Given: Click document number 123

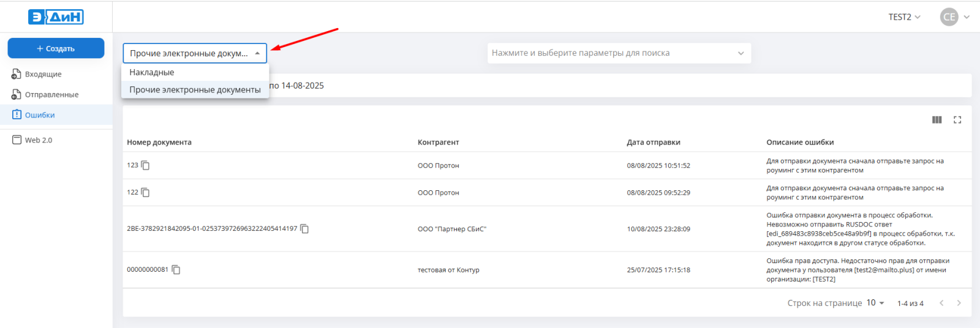Looking at the screenshot, I should [x=133, y=165].
